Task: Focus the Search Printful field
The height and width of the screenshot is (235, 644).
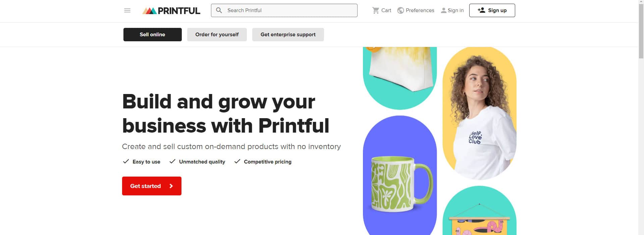Action: tap(284, 10)
